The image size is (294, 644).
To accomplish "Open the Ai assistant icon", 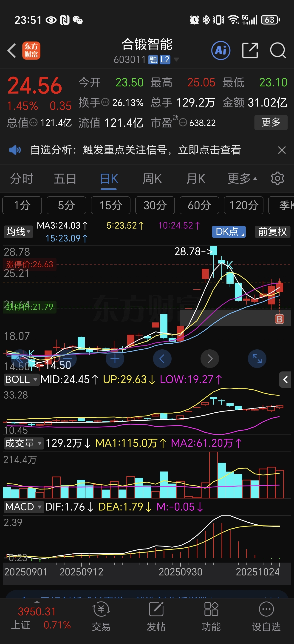I will (x=221, y=51).
